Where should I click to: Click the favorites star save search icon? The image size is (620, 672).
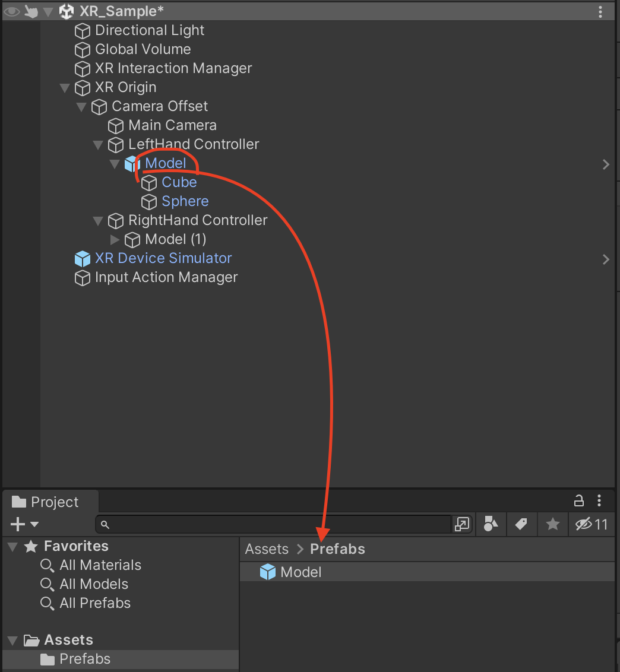553,524
